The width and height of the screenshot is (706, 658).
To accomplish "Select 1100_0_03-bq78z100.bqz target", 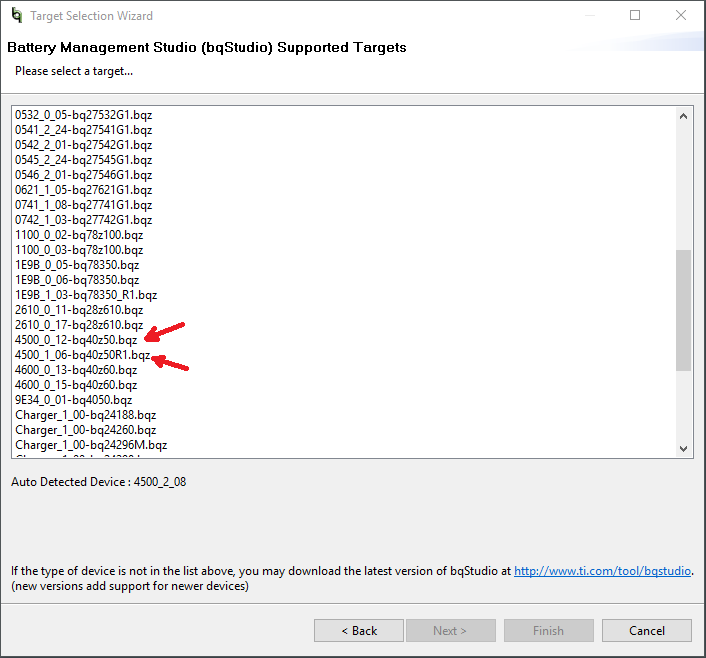I will pos(79,250).
